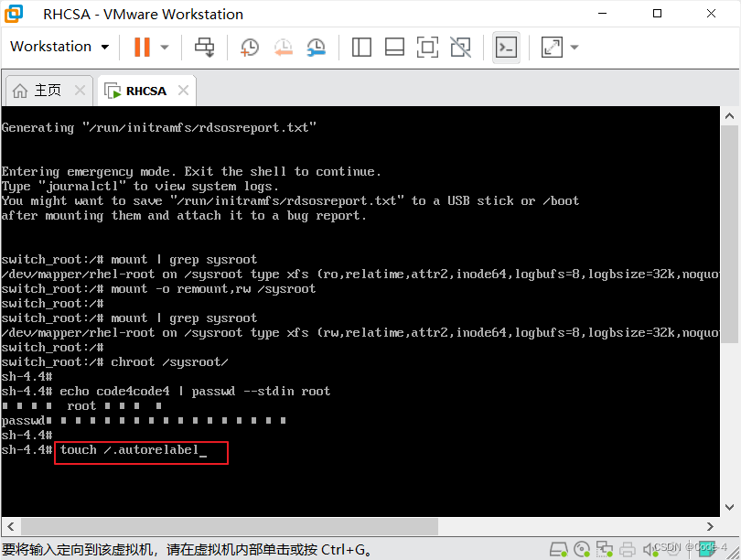Click the printer status icon

pyautogui.click(x=628, y=549)
